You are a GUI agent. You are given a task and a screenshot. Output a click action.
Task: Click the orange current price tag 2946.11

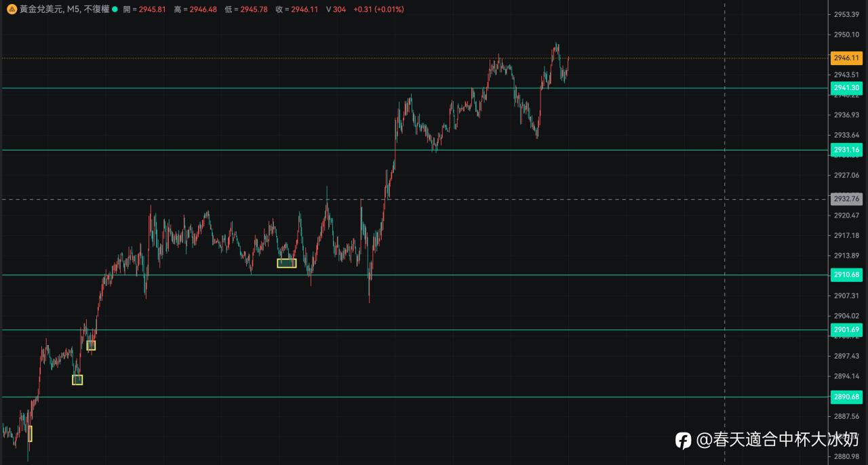pos(846,58)
